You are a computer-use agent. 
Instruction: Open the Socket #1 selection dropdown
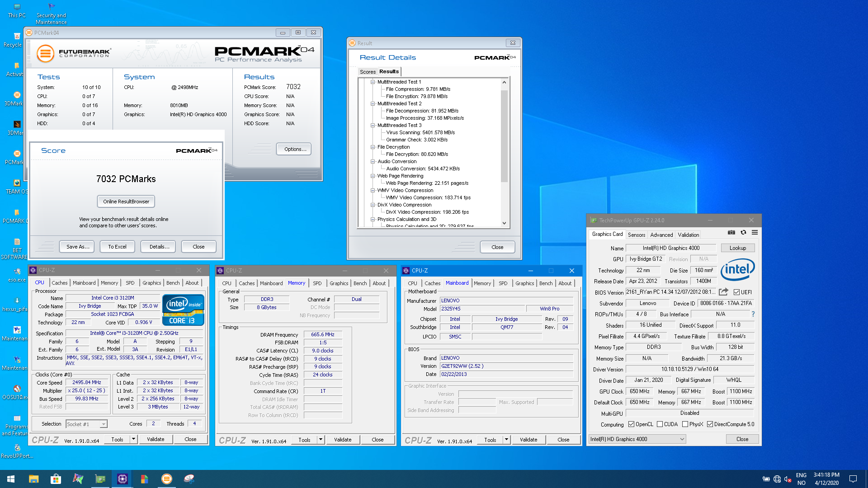(x=86, y=424)
